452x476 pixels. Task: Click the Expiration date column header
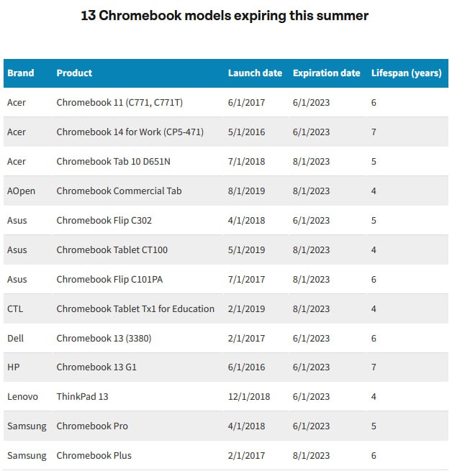(x=326, y=73)
